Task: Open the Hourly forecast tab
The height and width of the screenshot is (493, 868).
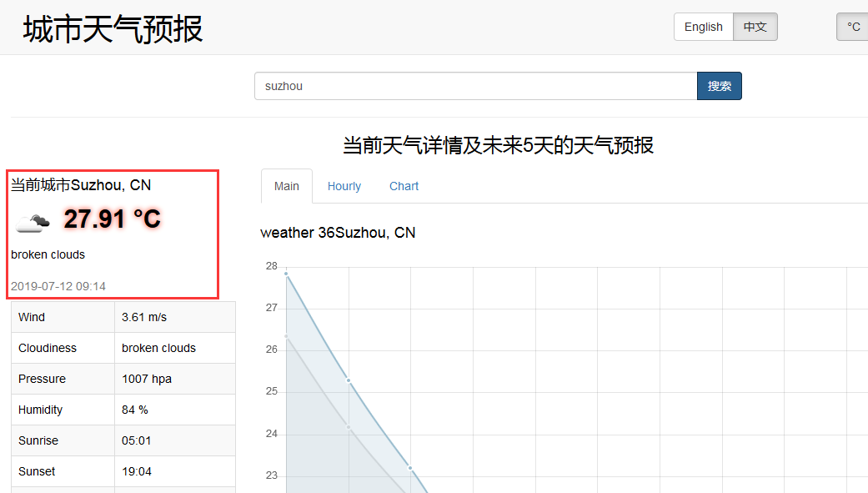Action: click(344, 186)
